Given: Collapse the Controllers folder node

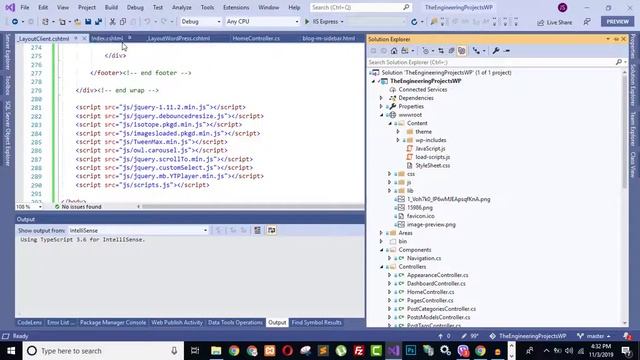Looking at the screenshot, I should [382, 267].
